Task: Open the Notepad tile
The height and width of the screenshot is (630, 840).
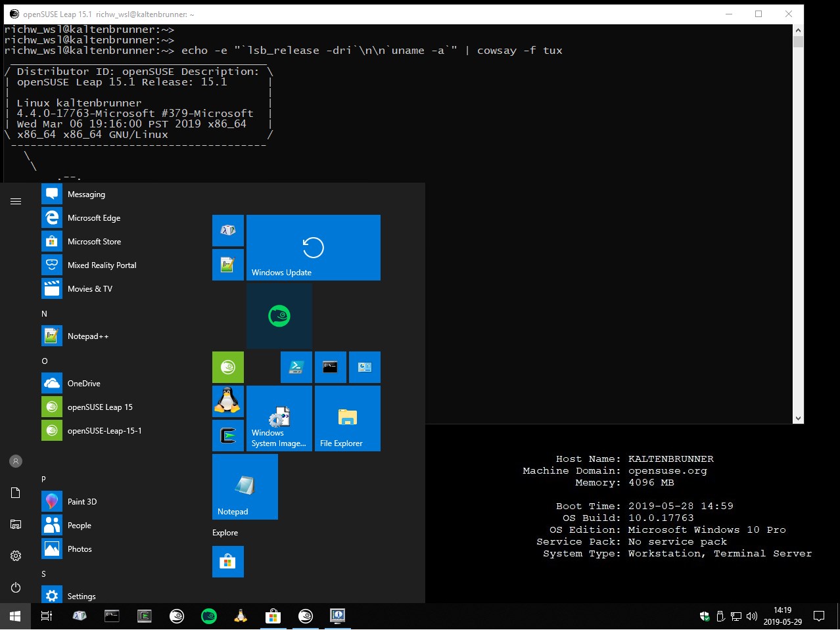Action: [245, 487]
